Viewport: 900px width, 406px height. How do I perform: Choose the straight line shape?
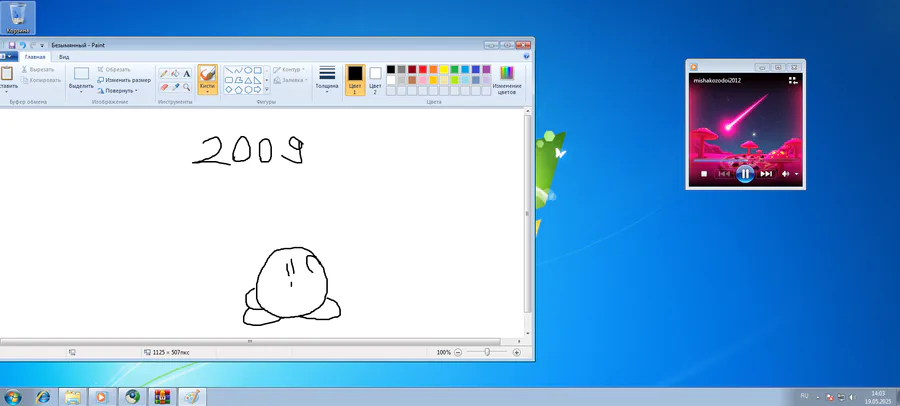pyautogui.click(x=228, y=70)
